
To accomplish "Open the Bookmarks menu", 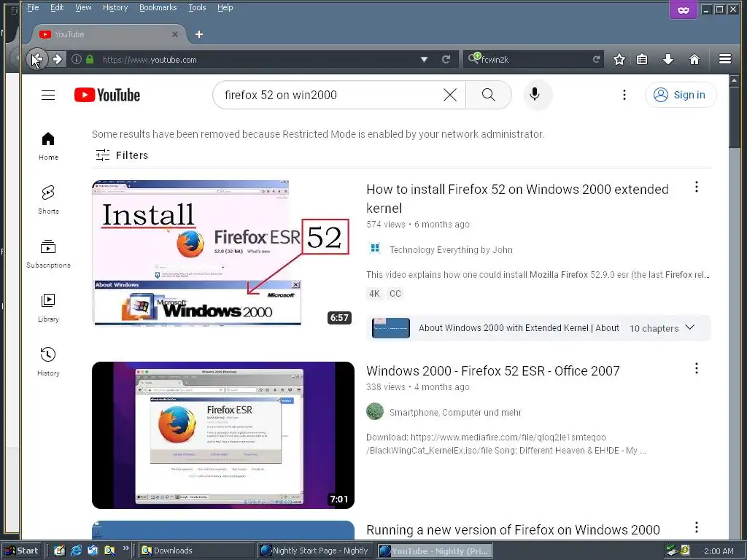I will point(158,7).
